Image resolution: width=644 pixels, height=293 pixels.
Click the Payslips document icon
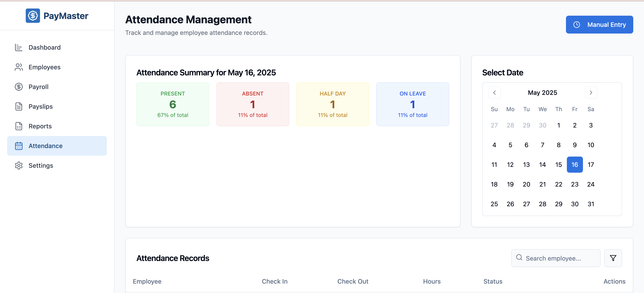pyautogui.click(x=19, y=106)
